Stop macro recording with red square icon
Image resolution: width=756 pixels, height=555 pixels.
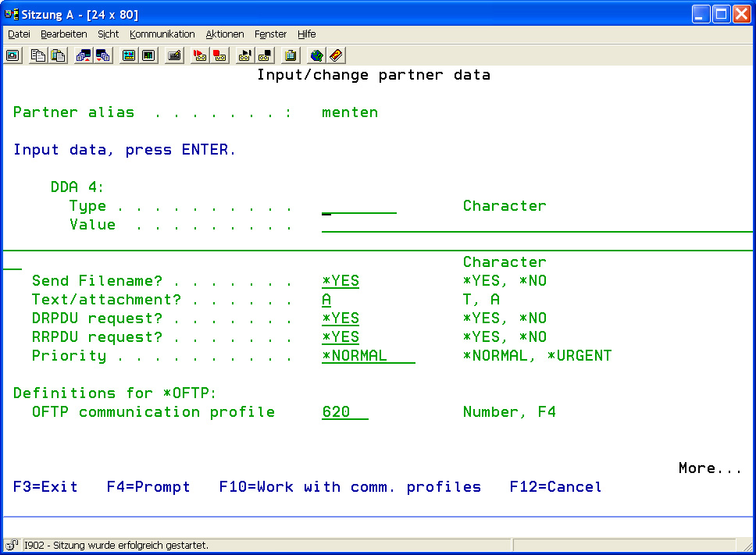click(219, 55)
